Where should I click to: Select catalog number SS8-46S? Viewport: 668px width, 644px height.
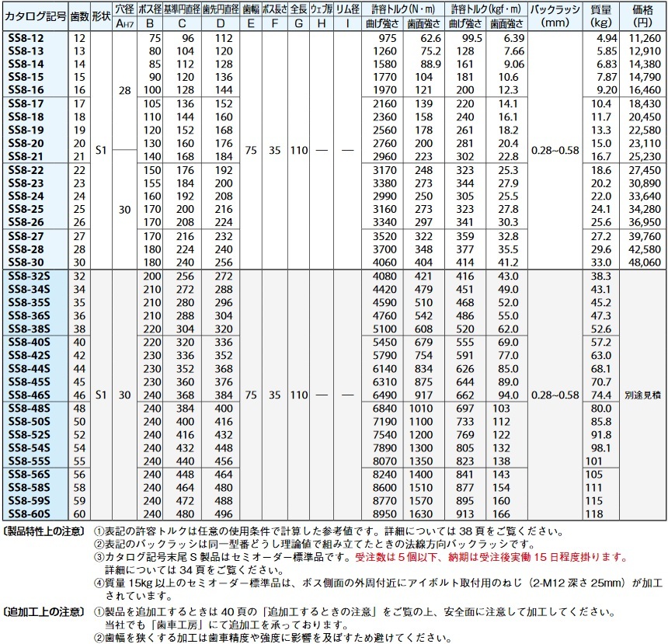click(29, 395)
